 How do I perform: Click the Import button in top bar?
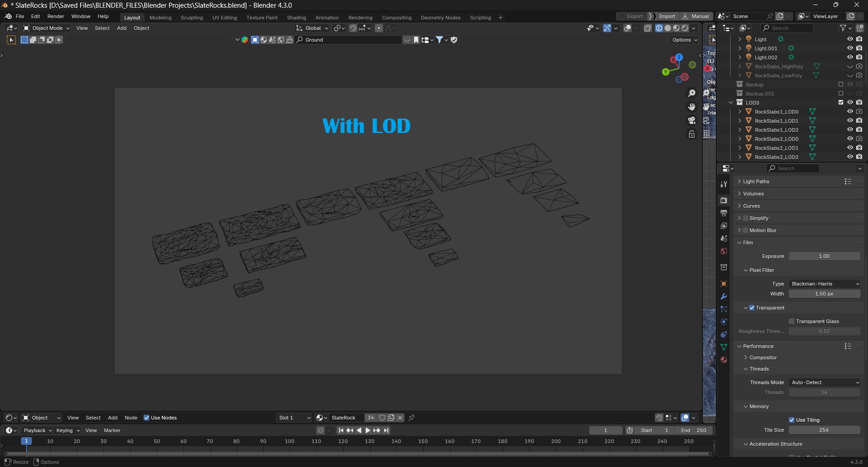click(664, 16)
